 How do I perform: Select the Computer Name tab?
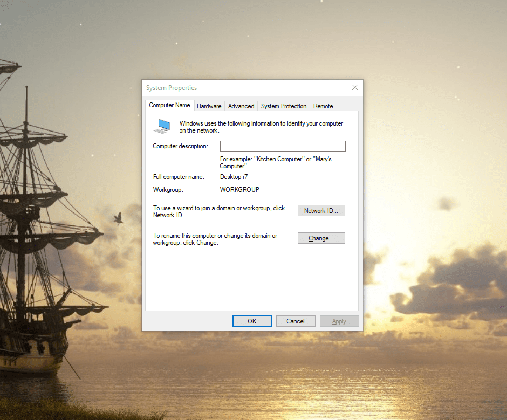click(x=169, y=105)
